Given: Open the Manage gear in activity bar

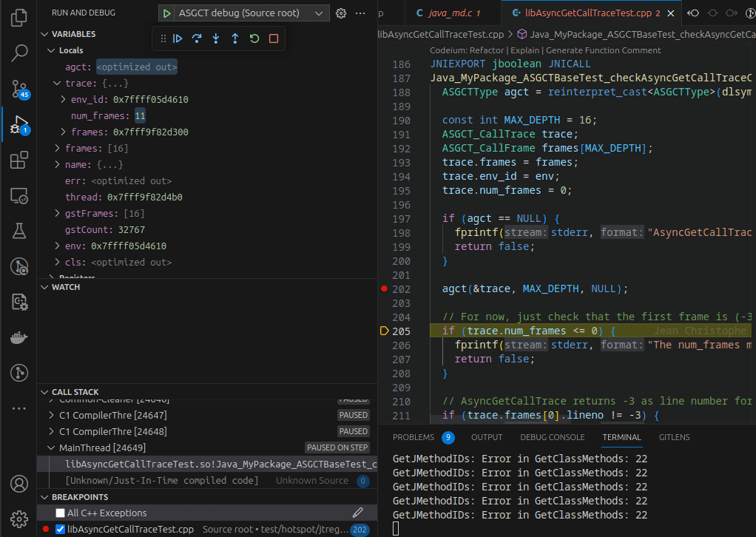Looking at the screenshot, I should (18, 519).
